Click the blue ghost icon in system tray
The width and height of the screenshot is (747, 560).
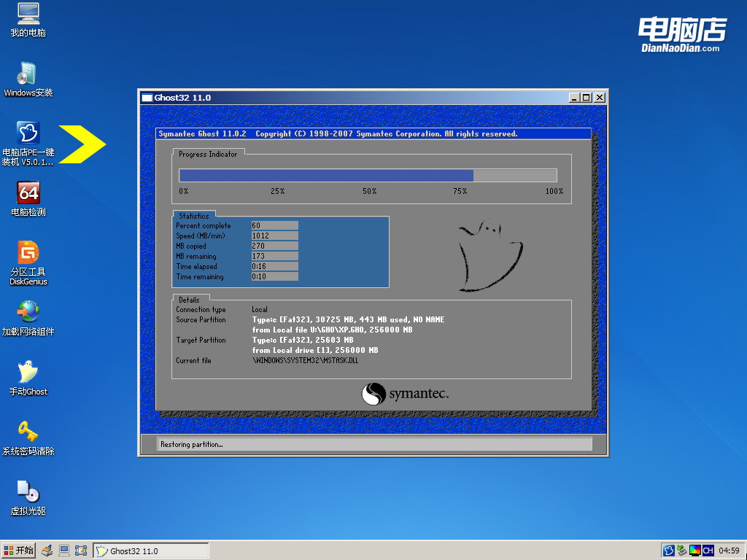668,551
